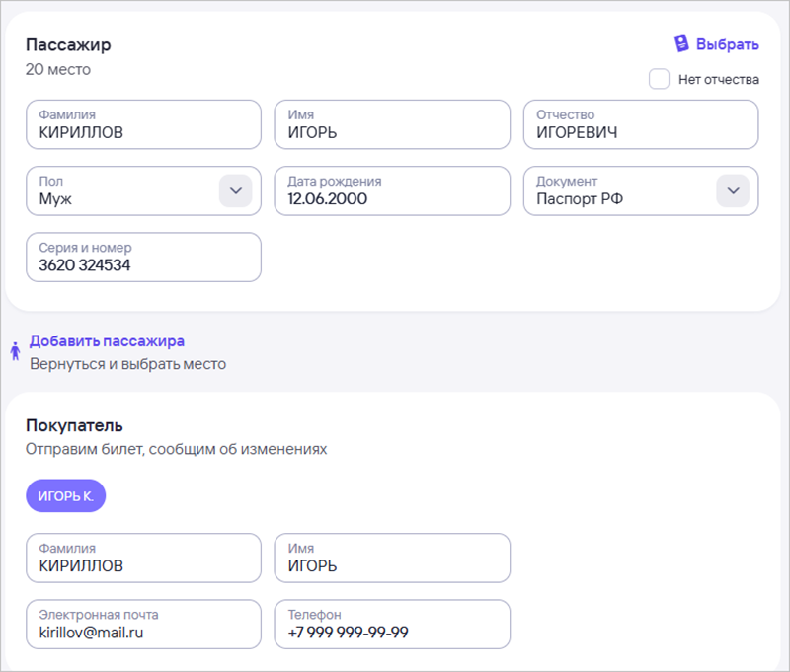Click the passport icon beside Выбрать

[x=680, y=44]
